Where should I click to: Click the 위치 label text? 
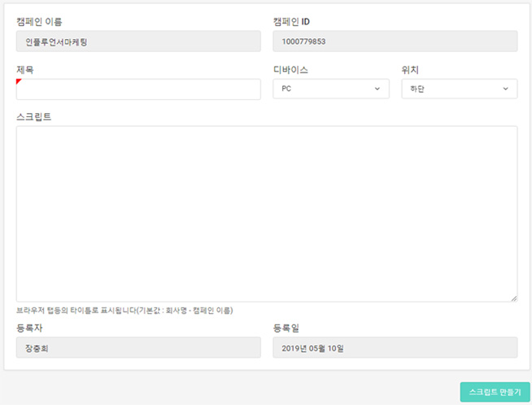410,70
